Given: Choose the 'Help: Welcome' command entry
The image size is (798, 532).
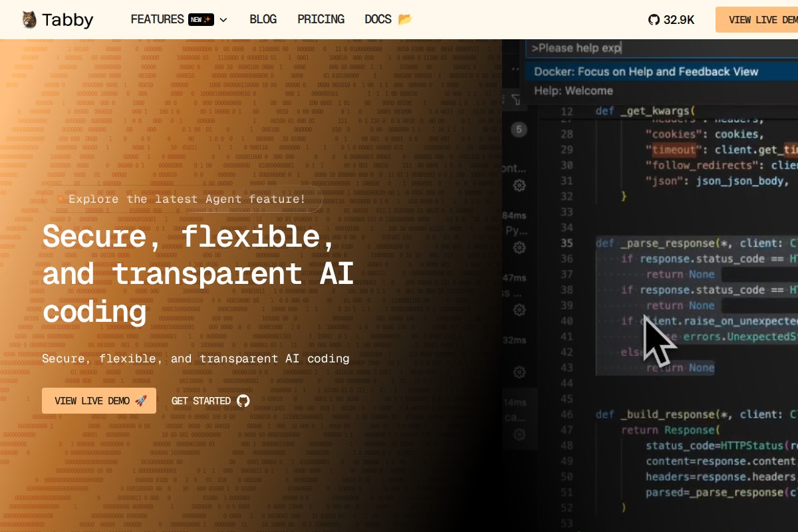Looking at the screenshot, I should 573,91.
